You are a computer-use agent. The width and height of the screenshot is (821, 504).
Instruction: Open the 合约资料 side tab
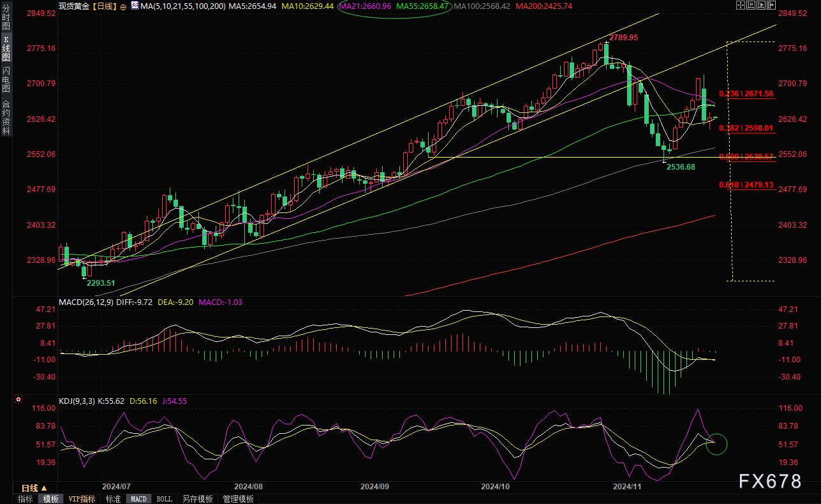coord(6,117)
